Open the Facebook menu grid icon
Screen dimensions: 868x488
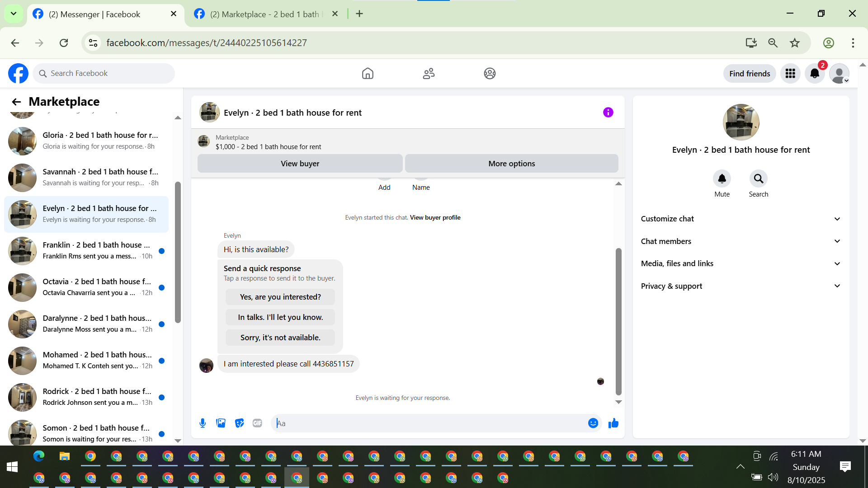[x=790, y=74]
